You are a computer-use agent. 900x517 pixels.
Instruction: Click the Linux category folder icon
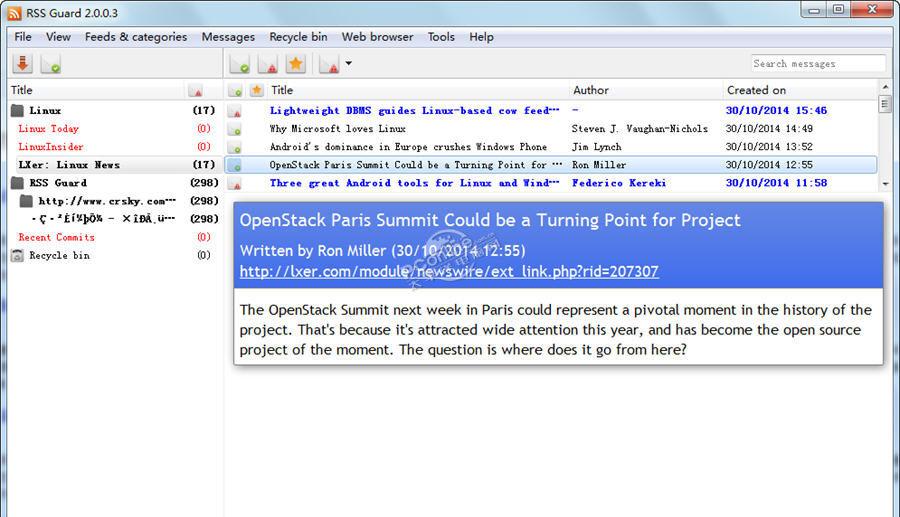[17, 110]
